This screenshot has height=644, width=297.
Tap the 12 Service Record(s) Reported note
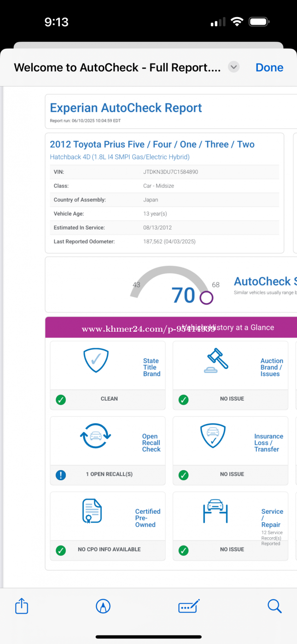(x=272, y=538)
